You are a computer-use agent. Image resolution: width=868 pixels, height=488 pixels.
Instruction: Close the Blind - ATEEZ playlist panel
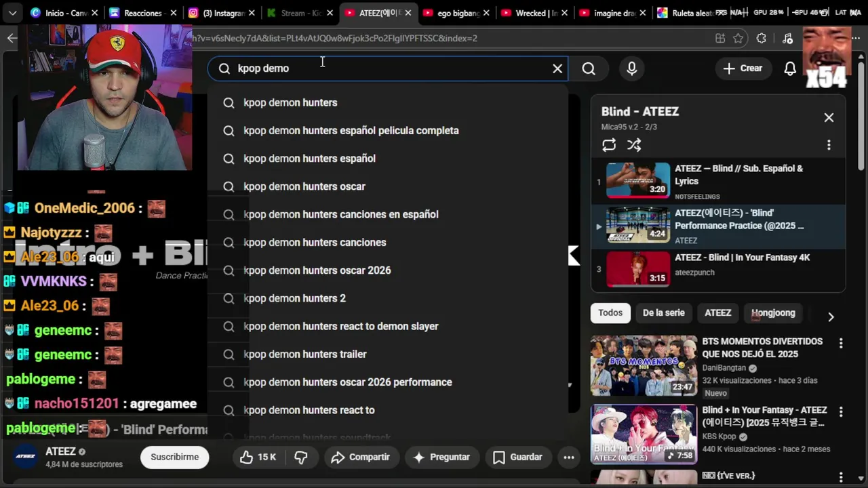pos(829,117)
